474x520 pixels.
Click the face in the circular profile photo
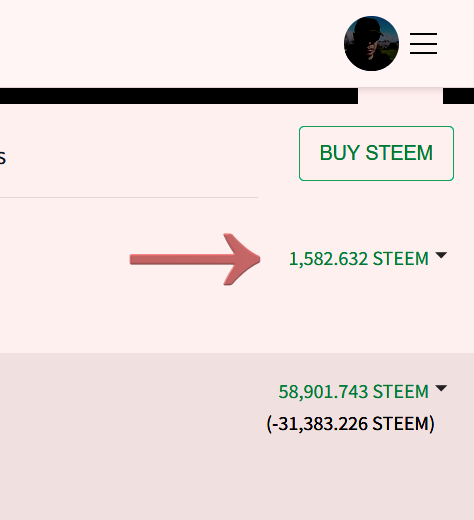(x=371, y=45)
